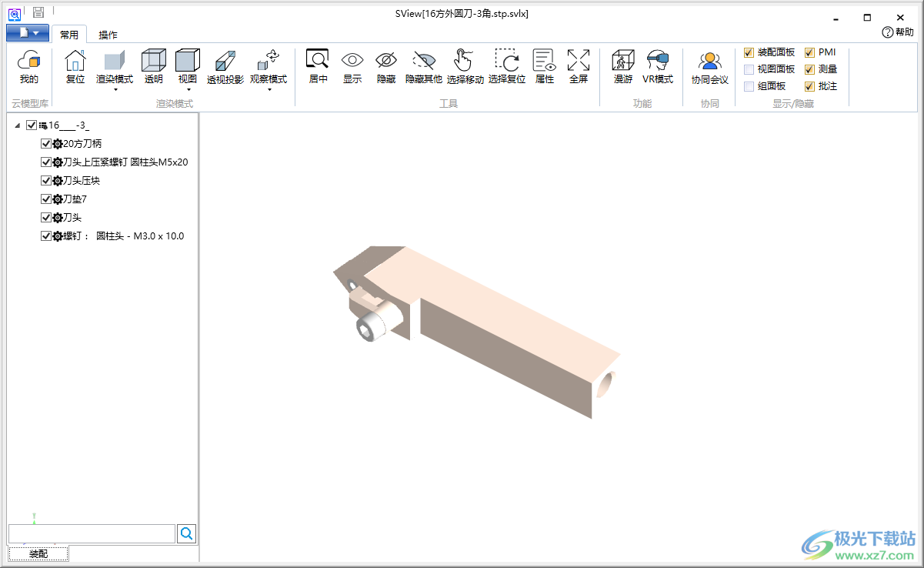Collapse the 16___-3_ root tree node

tap(18, 125)
